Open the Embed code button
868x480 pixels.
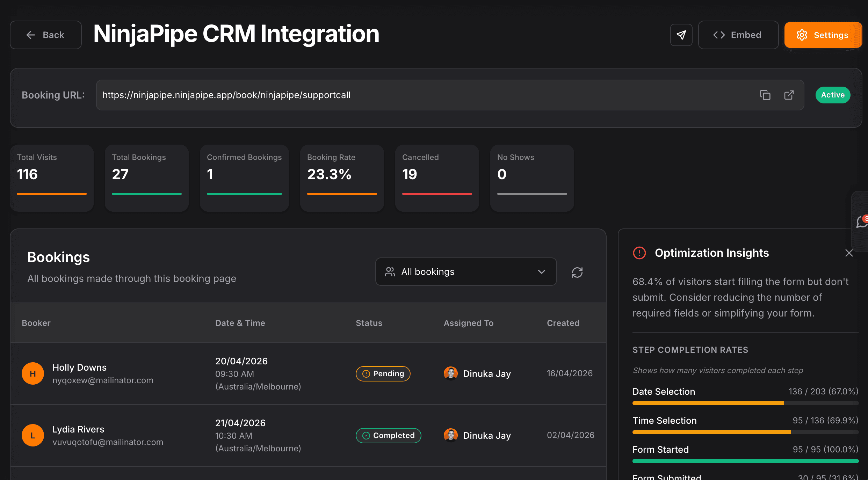(x=738, y=35)
